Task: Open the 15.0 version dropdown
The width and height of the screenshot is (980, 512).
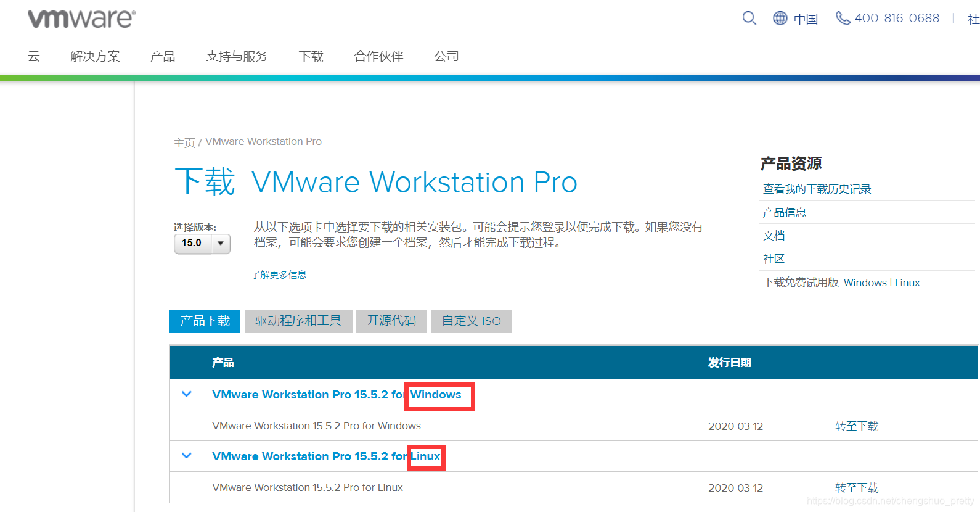Action: click(x=202, y=243)
